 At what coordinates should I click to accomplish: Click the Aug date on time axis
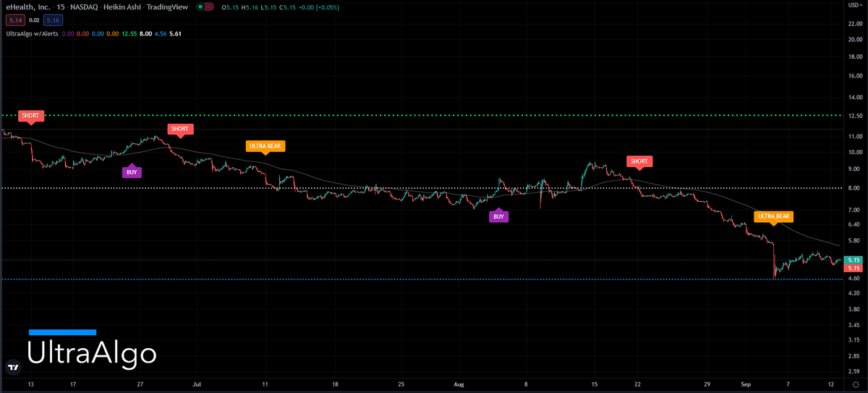tap(457, 384)
